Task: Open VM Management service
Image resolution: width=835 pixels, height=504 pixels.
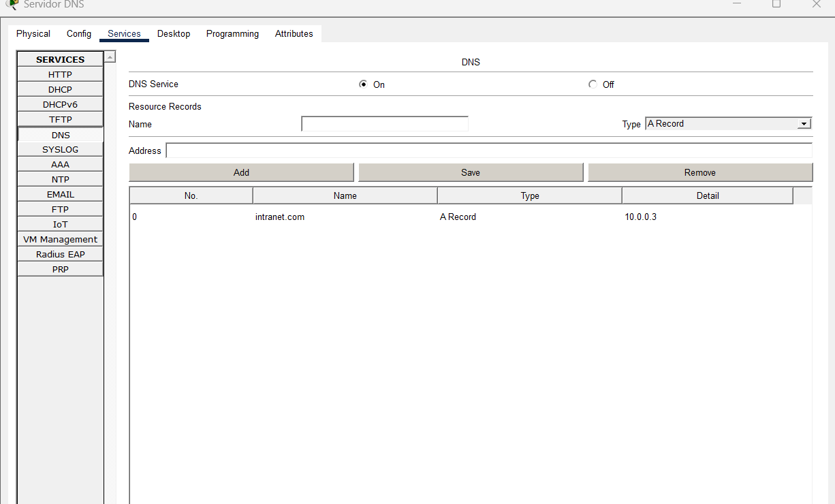Action: [x=60, y=239]
